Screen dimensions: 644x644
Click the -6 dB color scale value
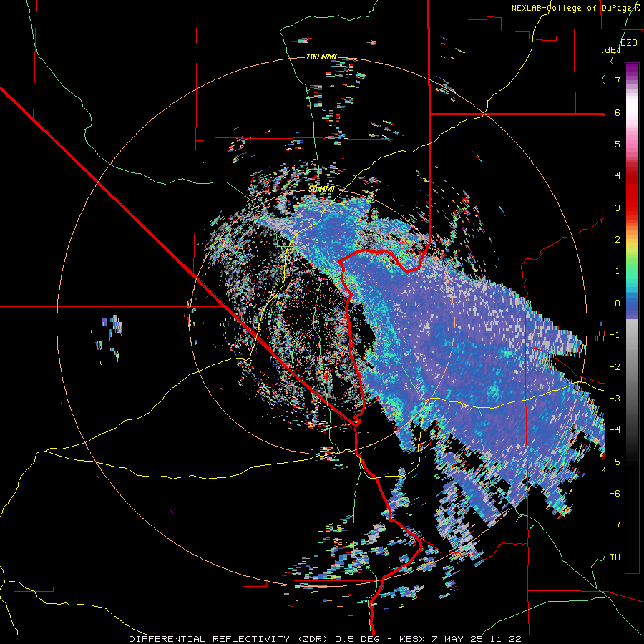[615, 494]
